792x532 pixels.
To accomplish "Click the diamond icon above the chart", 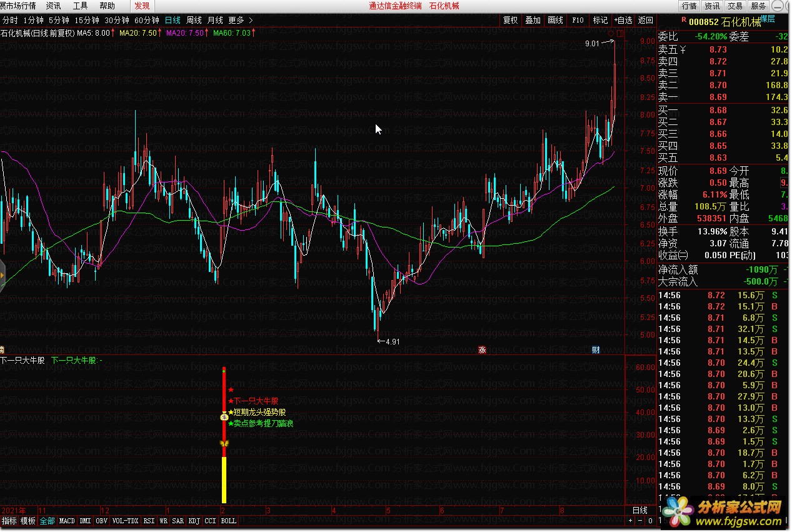I will [611, 33].
